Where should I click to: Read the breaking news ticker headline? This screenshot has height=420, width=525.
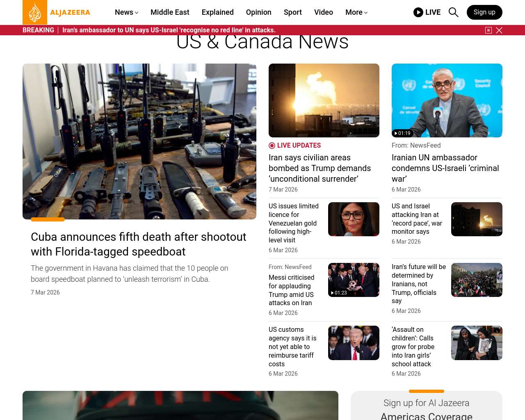[169, 30]
